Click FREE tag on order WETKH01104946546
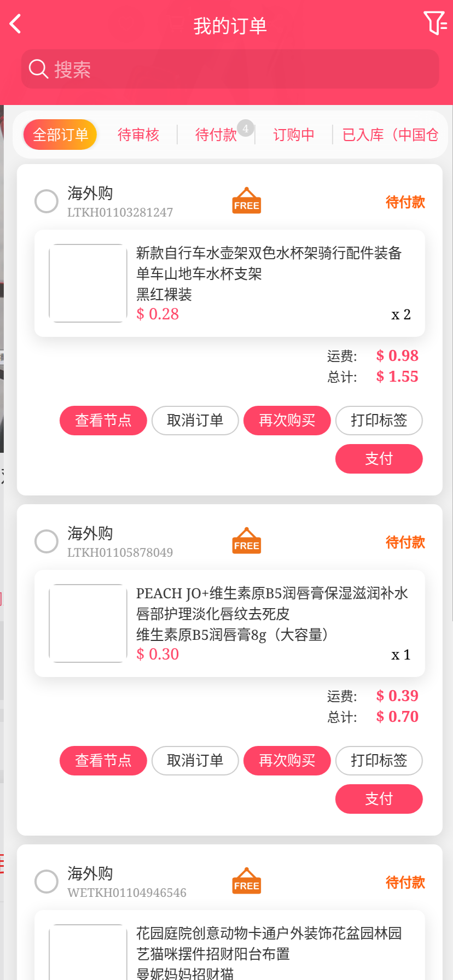 point(247,881)
